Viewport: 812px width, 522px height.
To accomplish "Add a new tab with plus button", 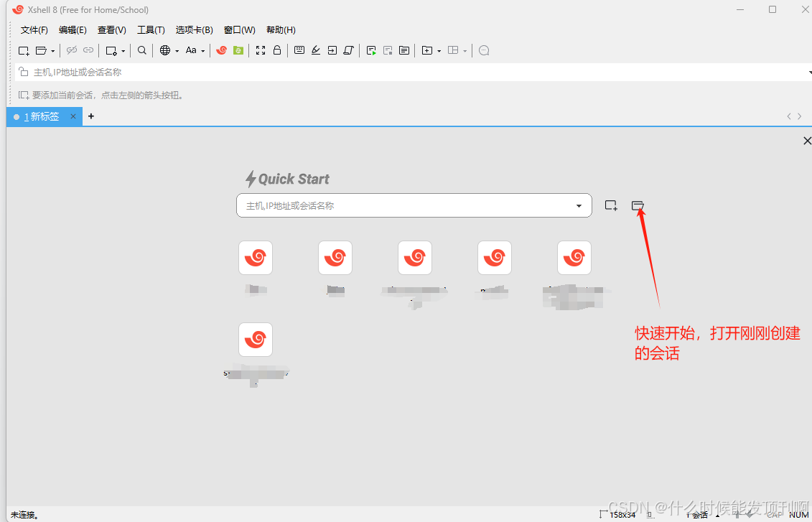I will (91, 116).
